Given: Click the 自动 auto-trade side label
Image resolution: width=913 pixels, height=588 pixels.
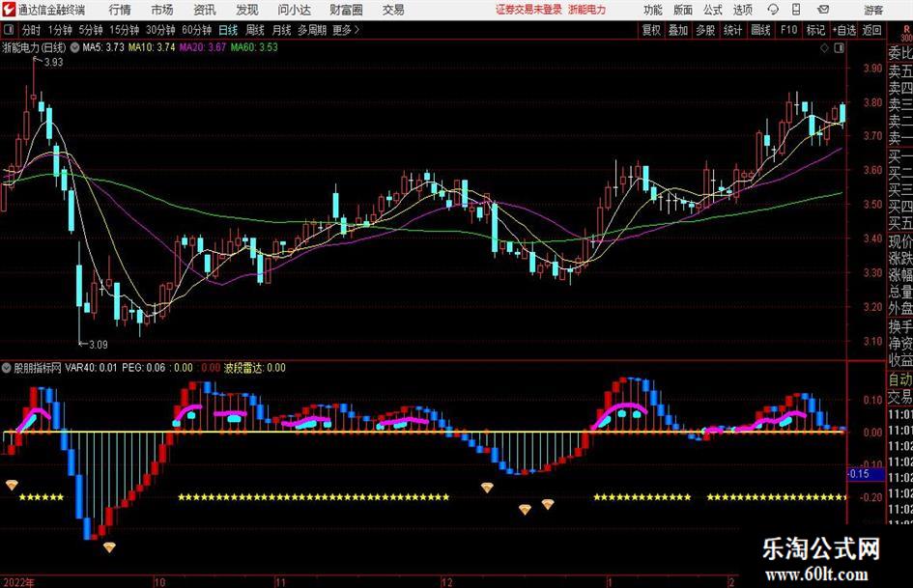Looking at the screenshot, I should coord(900,379).
